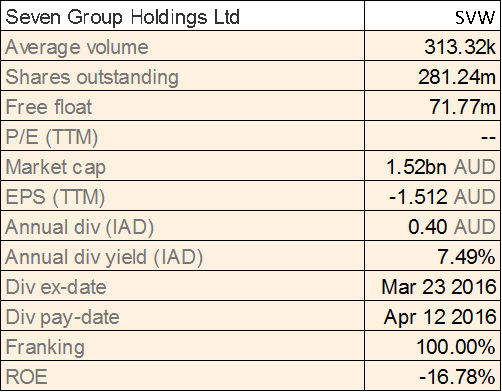Click the 1.52bn AUD market cap value
The height and width of the screenshot is (392, 502).
tap(441, 167)
